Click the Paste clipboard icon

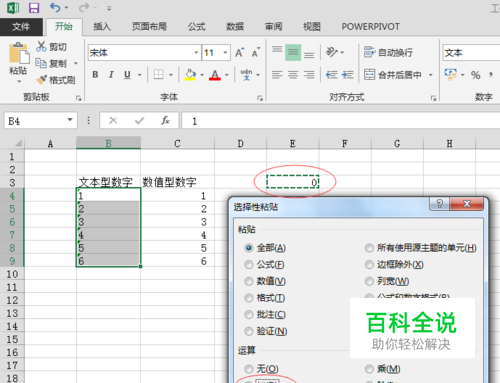(x=19, y=53)
